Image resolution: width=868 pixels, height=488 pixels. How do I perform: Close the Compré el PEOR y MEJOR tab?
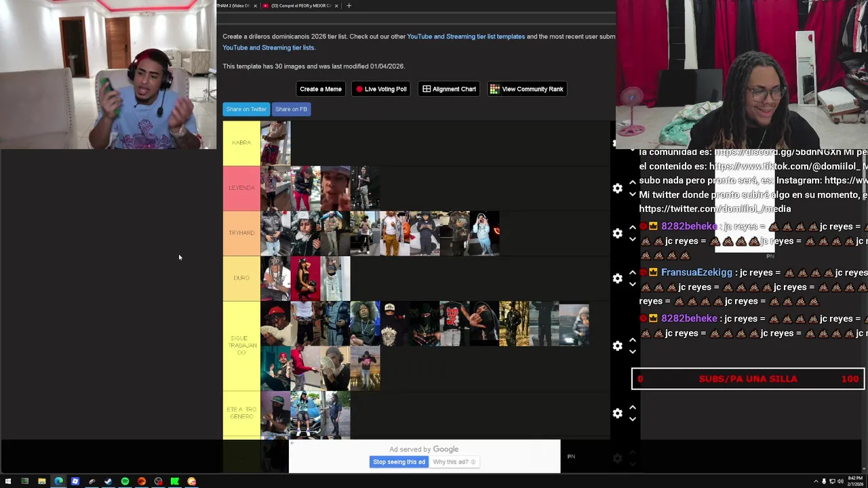coord(336,5)
